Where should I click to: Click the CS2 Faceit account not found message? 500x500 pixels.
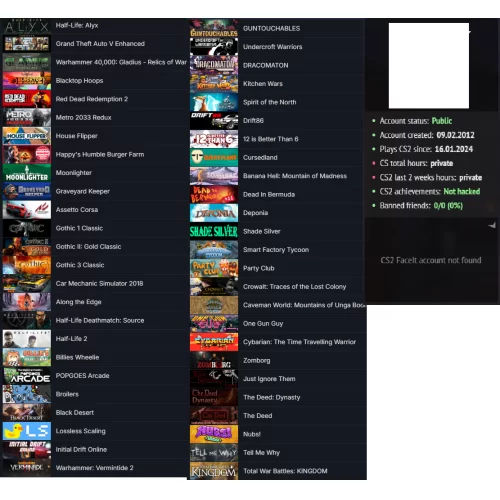(x=431, y=260)
